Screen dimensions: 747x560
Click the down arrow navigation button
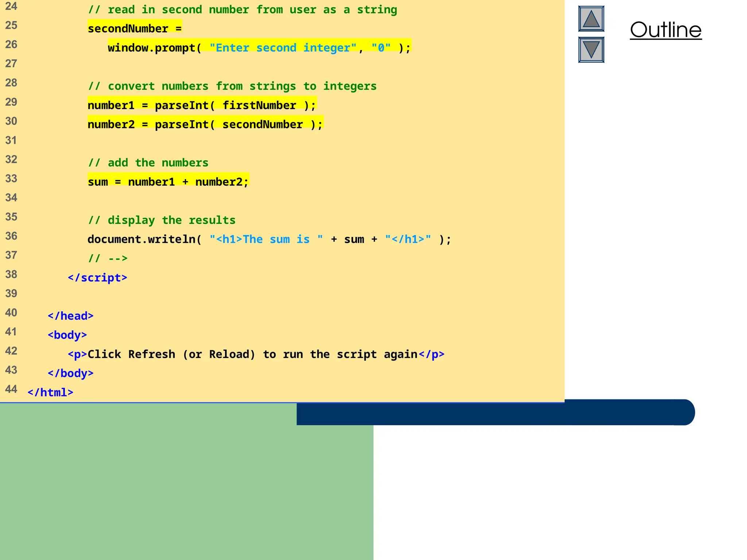pos(591,50)
